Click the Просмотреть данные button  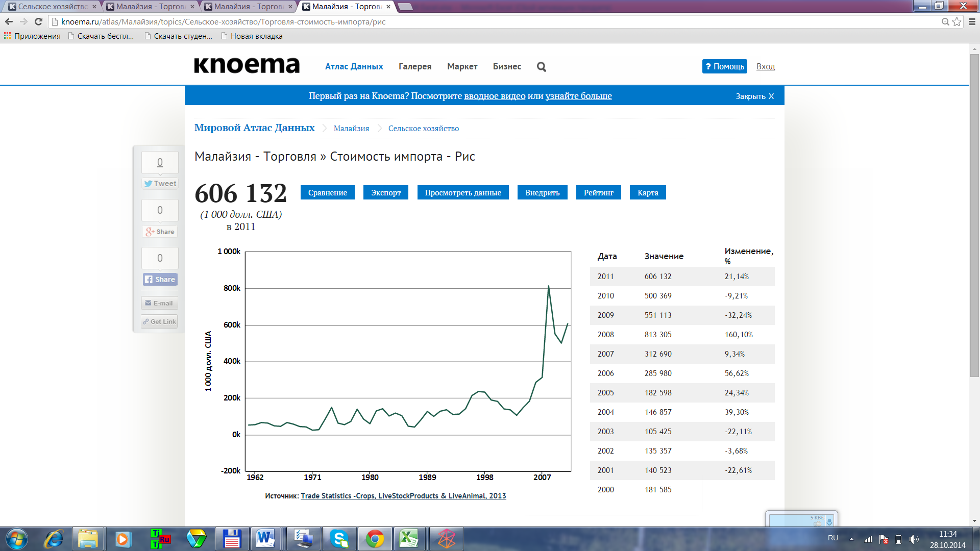[x=462, y=192]
